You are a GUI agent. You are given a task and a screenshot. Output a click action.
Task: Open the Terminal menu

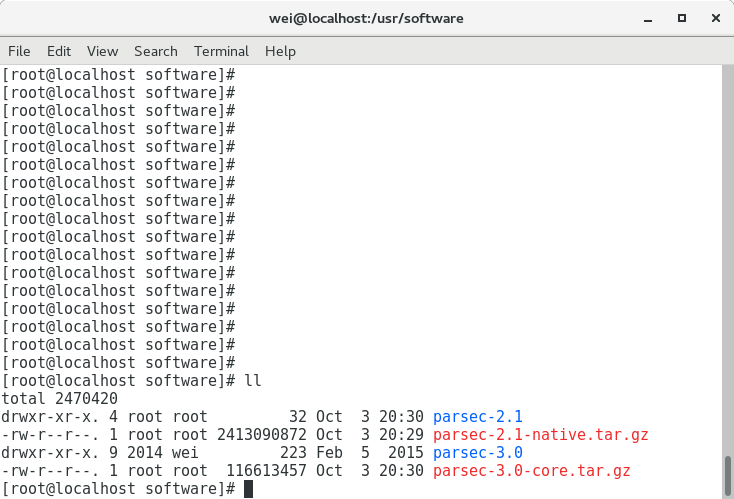[221, 51]
